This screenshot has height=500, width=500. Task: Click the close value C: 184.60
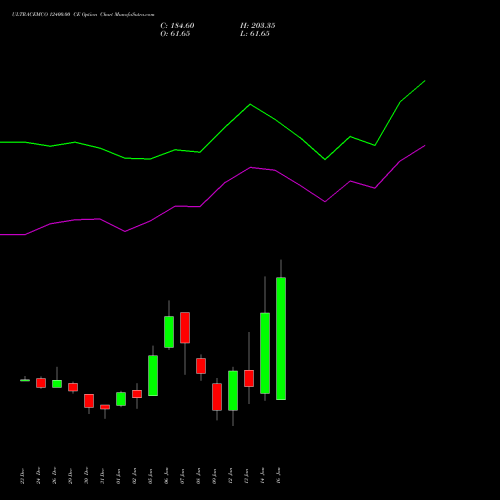177,26
